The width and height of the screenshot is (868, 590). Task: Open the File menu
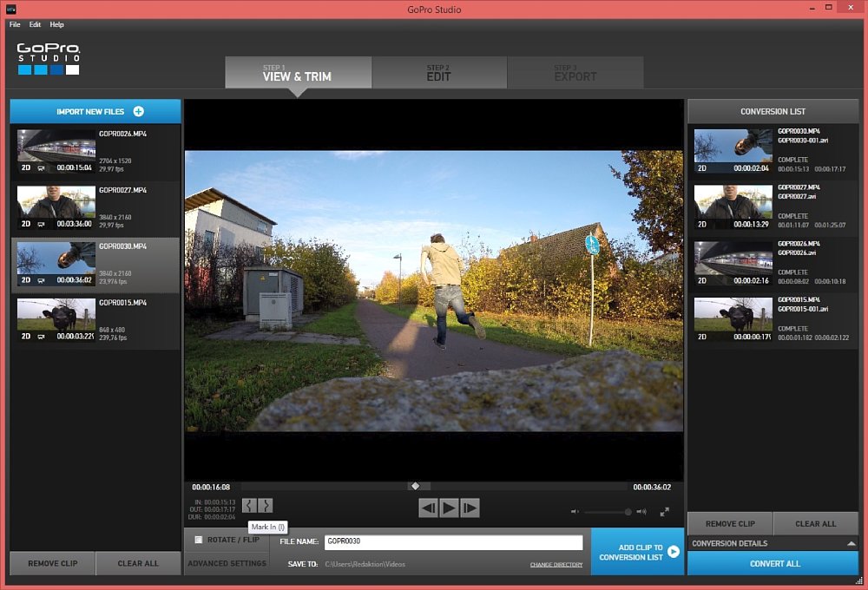(x=15, y=24)
